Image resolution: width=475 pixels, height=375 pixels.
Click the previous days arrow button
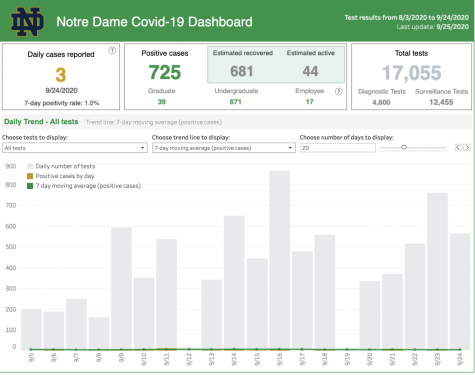tap(458, 147)
